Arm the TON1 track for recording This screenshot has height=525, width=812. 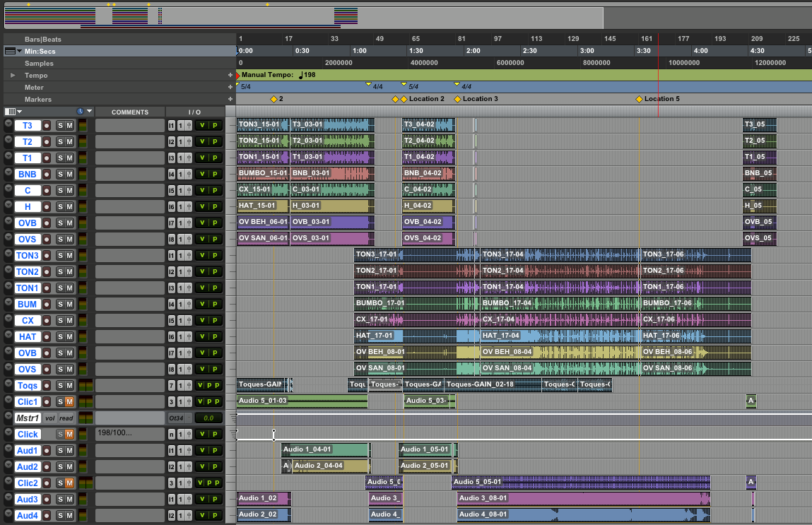[47, 288]
